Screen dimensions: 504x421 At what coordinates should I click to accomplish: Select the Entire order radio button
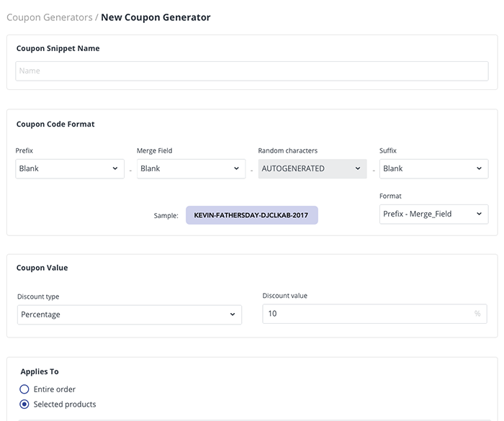24,389
